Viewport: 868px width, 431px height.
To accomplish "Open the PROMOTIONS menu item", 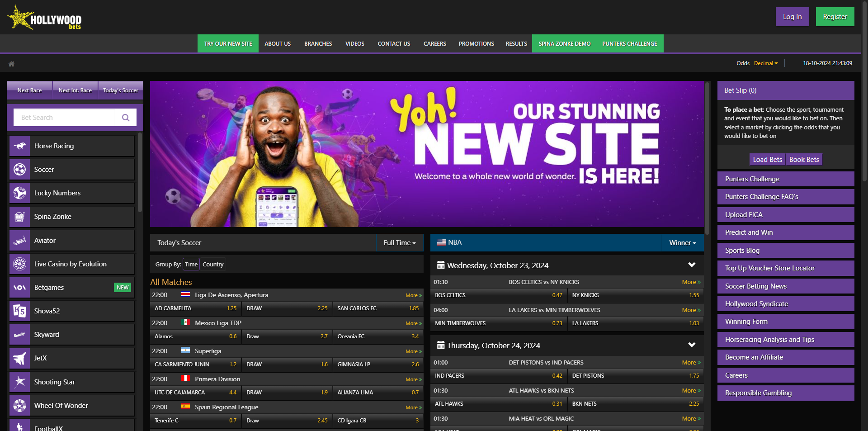I will [476, 44].
